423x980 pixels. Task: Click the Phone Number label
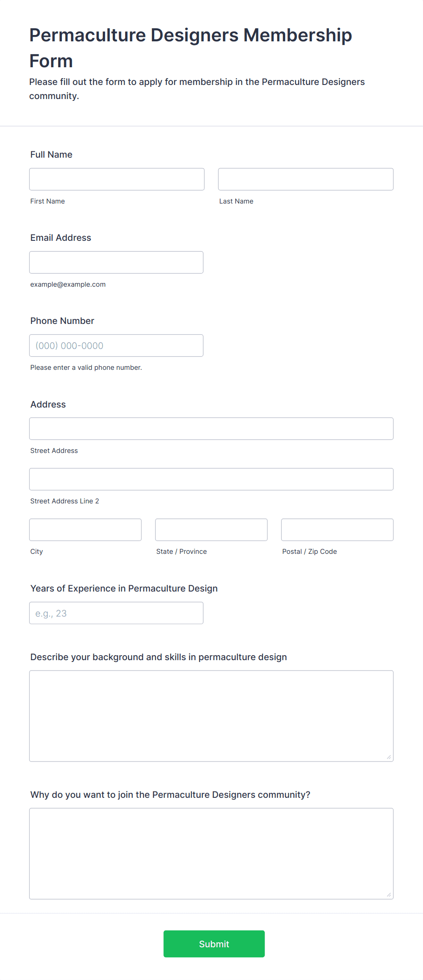coord(62,321)
